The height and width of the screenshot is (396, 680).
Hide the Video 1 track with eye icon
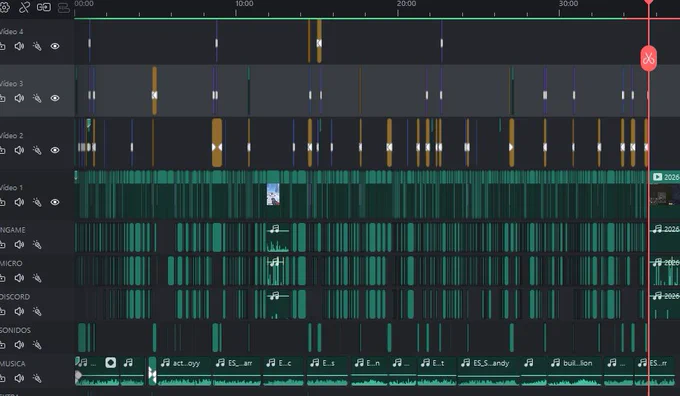[55, 202]
